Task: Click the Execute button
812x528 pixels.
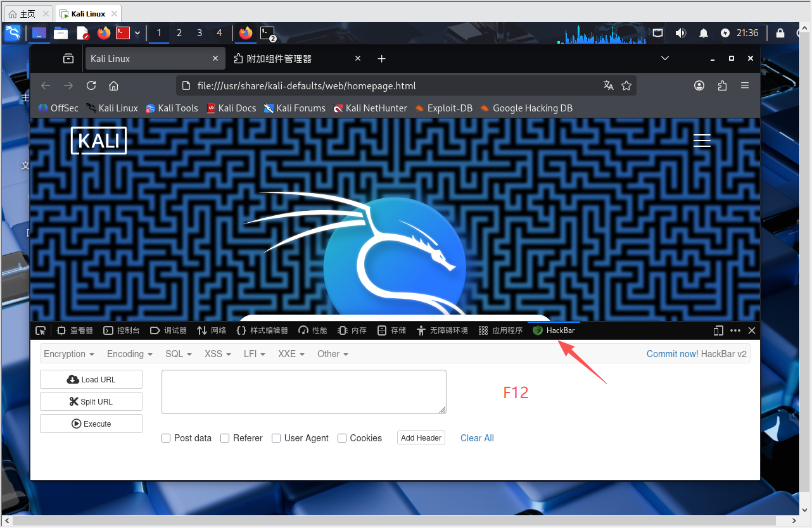Action: (91, 424)
